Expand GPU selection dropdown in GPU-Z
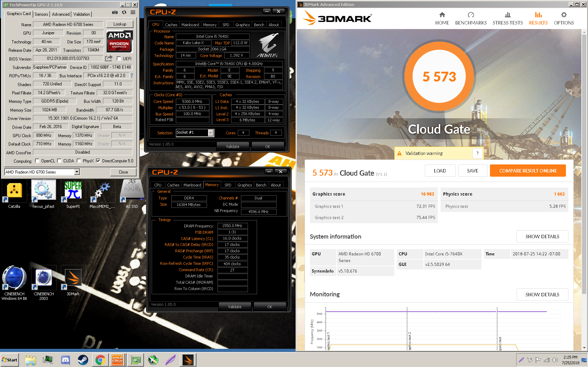The width and height of the screenshot is (588, 367). pyautogui.click(x=77, y=172)
